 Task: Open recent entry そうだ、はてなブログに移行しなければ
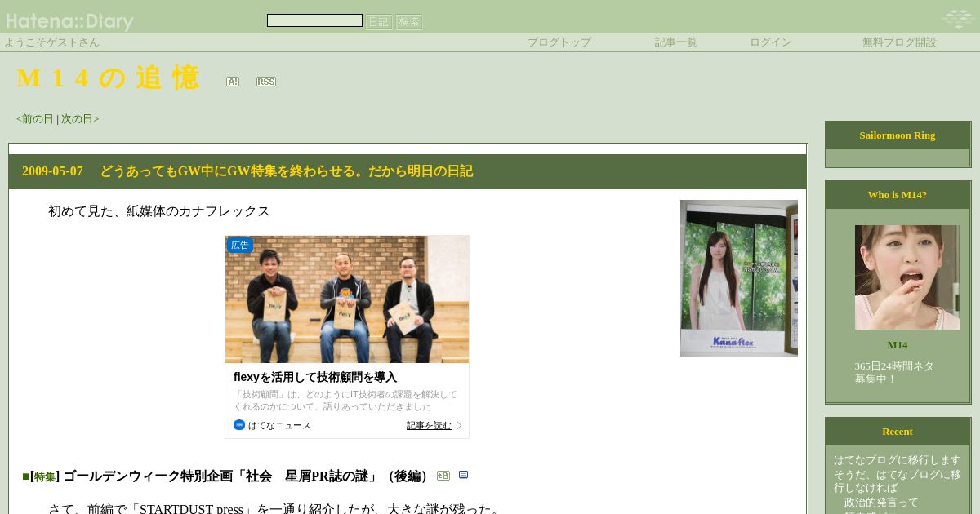pyautogui.click(x=898, y=481)
